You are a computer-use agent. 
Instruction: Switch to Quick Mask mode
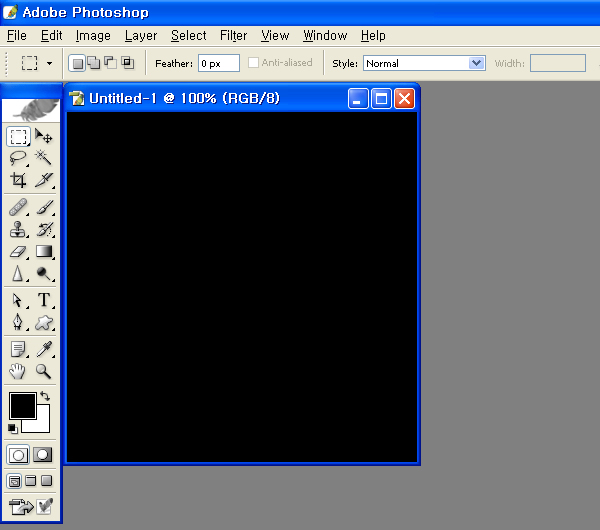click(42, 455)
